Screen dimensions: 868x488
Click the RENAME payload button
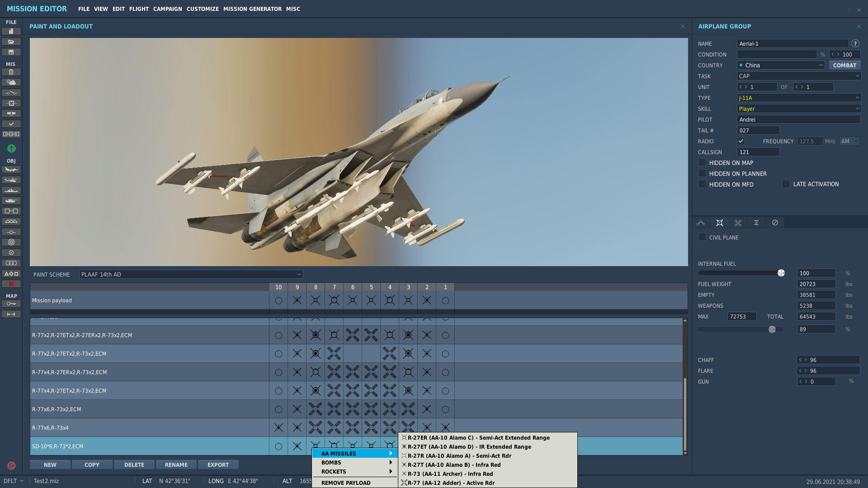tap(176, 465)
